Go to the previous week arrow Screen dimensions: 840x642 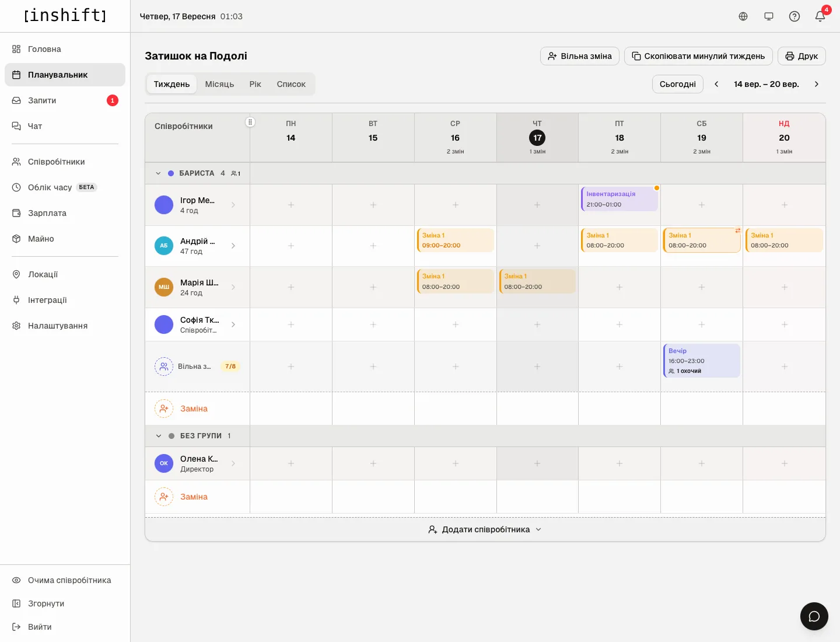point(716,84)
